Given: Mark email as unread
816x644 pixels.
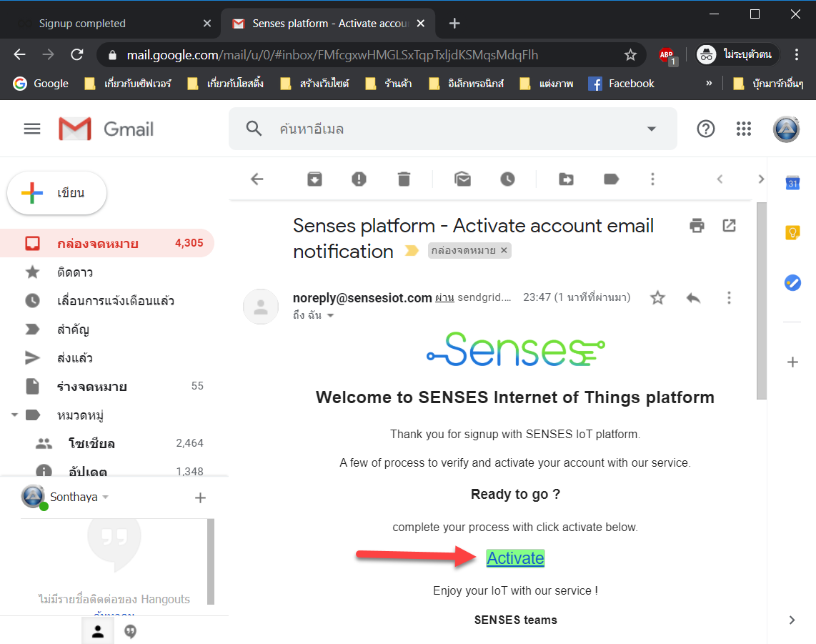Looking at the screenshot, I should (462, 179).
